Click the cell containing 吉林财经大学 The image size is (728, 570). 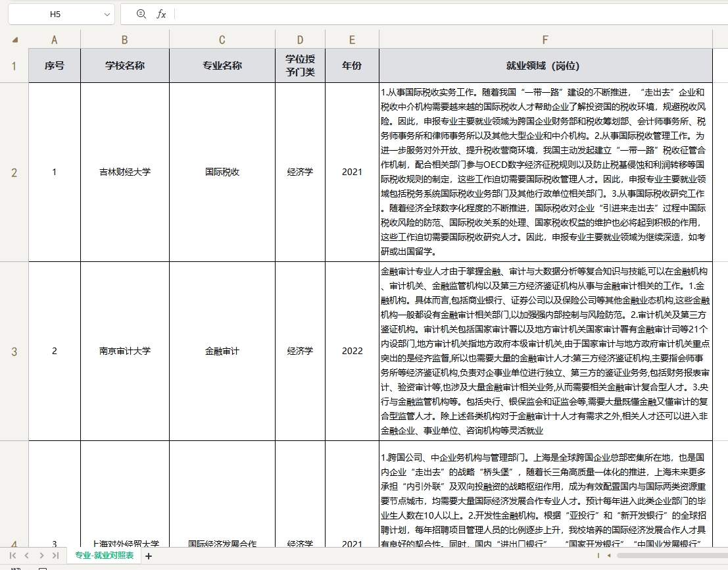coord(124,172)
